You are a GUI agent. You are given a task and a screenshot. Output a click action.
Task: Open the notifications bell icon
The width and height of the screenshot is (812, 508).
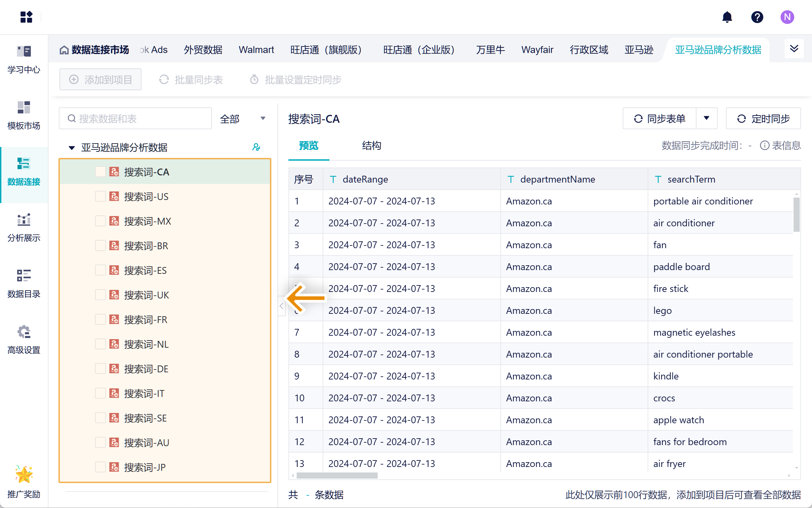(x=727, y=17)
